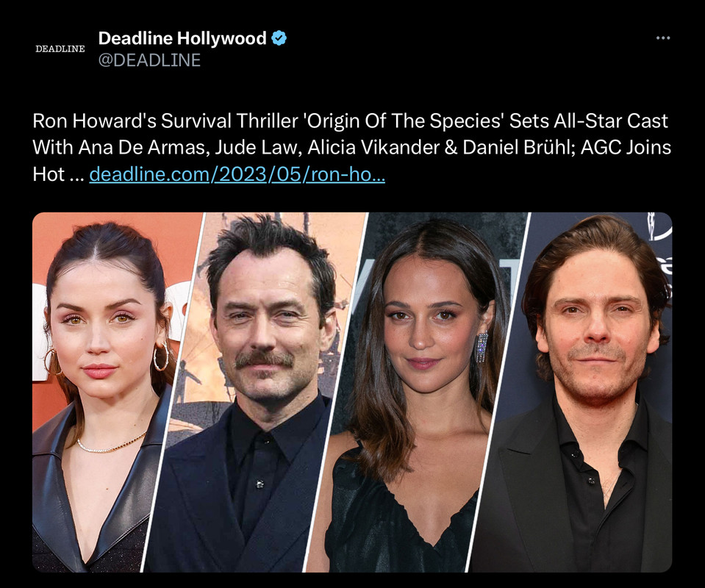Click the "Survival Thriller" phrase in tweet
The image size is (705, 588).
(230, 121)
